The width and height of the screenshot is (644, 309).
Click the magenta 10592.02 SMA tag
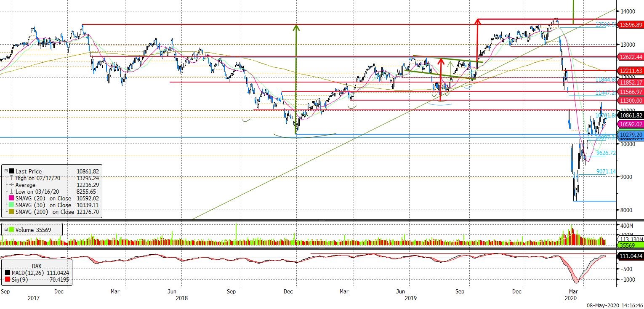(x=630, y=124)
